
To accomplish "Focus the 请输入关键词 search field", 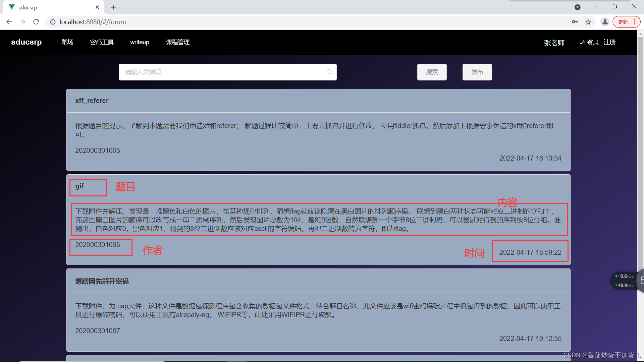I will click(x=227, y=72).
